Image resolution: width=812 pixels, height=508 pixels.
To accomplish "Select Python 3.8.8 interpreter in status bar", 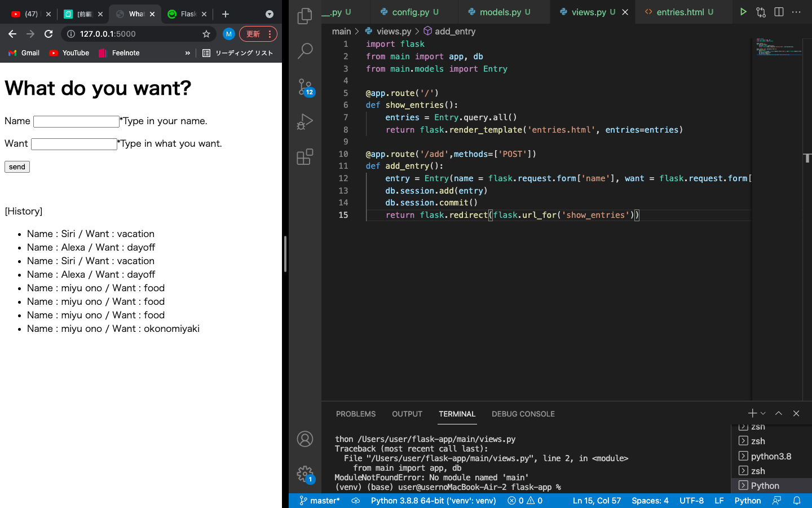I will [x=433, y=501].
